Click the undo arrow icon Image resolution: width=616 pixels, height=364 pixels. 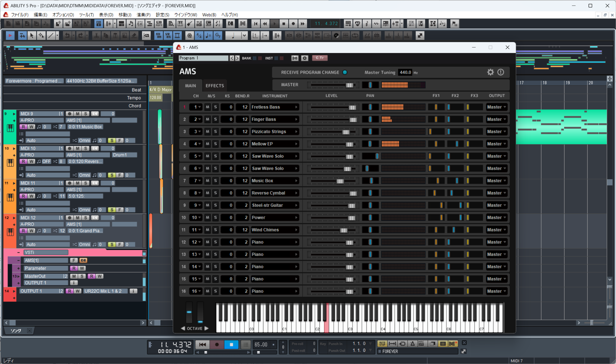pyautogui.click(x=67, y=36)
